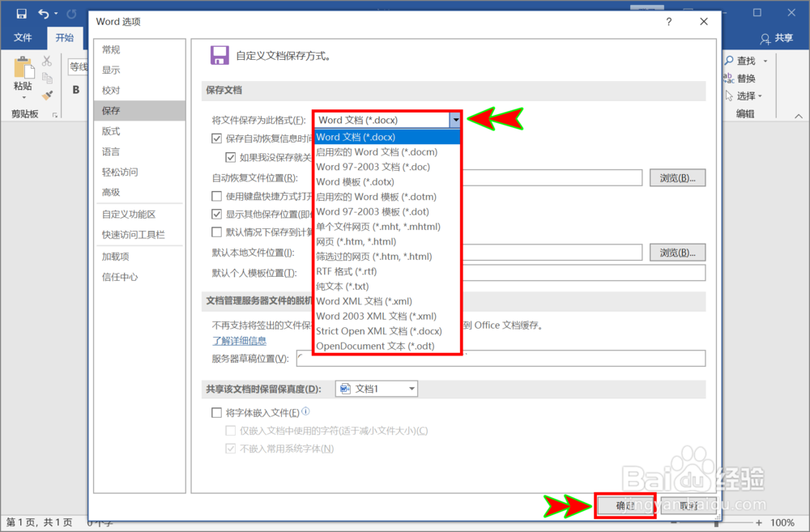The height and width of the screenshot is (532, 810).
Task: Choose Word 模板 (*.dotx) option
Action: (387, 182)
